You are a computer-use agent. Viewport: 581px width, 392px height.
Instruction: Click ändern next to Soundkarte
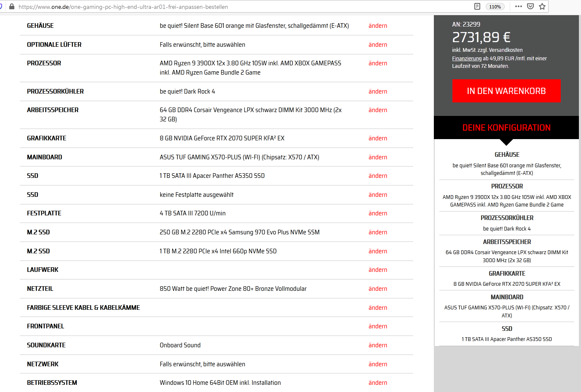378,345
